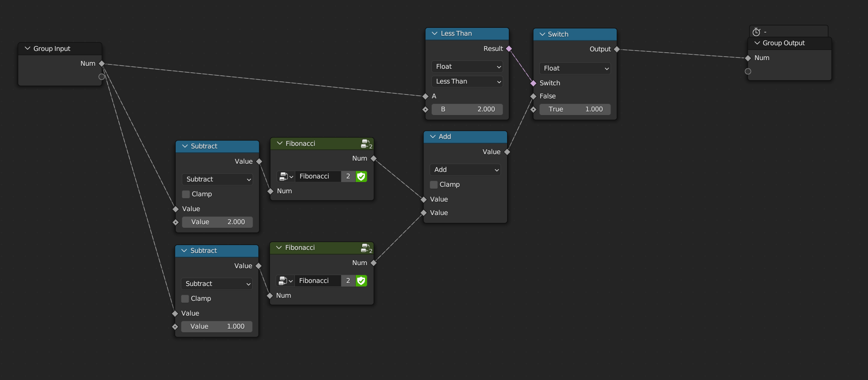
Task: Click Fibonacci name field in lower Fibonacci node
Action: coord(318,281)
